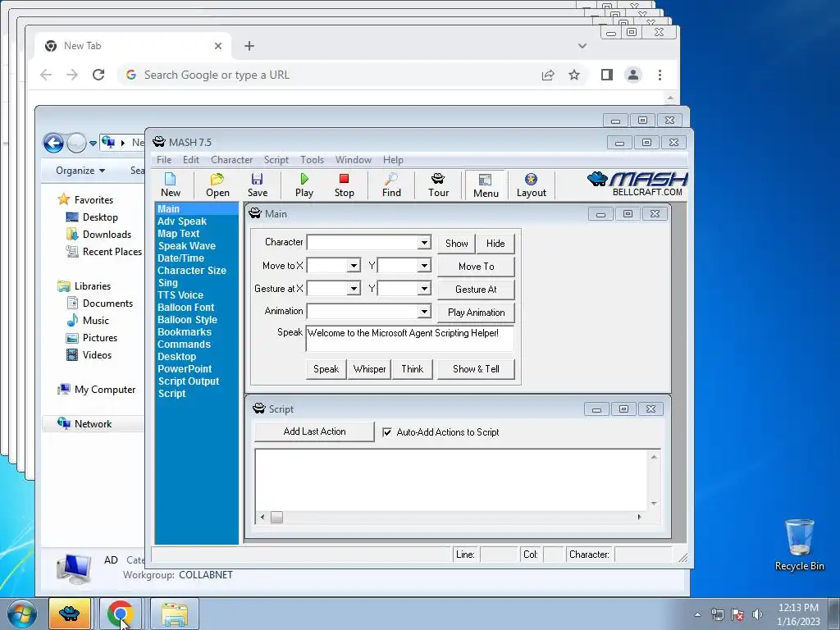The height and width of the screenshot is (630, 840).
Task: Click the Script scrollbar down arrow
Action: coord(654,503)
